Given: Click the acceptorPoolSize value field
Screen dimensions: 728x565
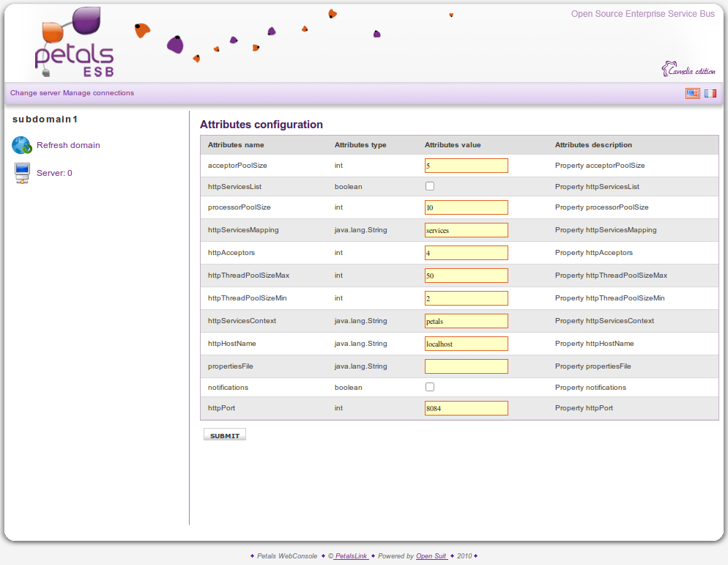Looking at the screenshot, I should (x=466, y=166).
